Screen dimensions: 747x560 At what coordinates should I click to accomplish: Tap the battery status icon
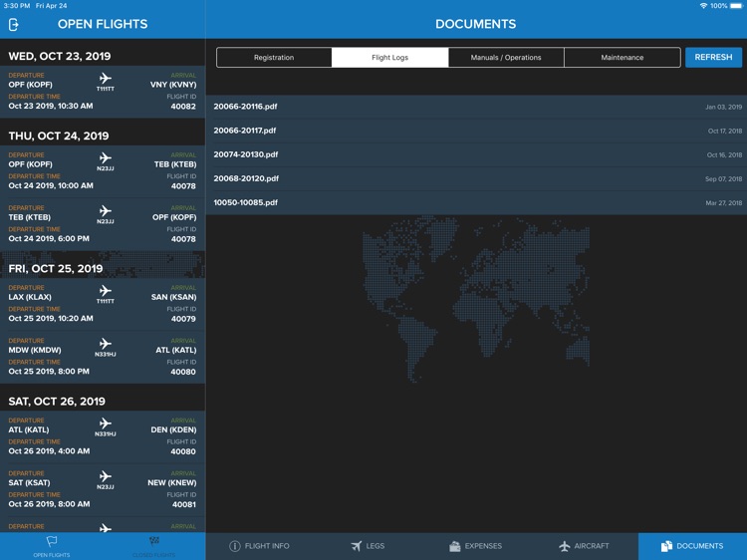click(x=736, y=6)
